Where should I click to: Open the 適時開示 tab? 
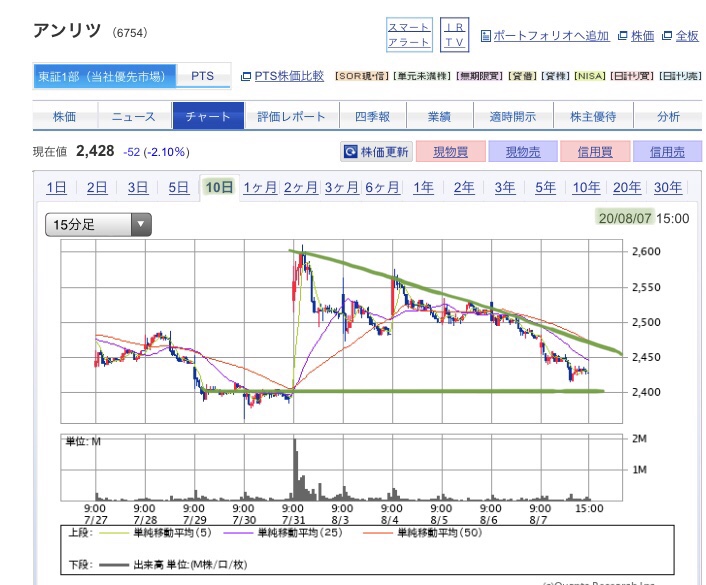(x=513, y=117)
